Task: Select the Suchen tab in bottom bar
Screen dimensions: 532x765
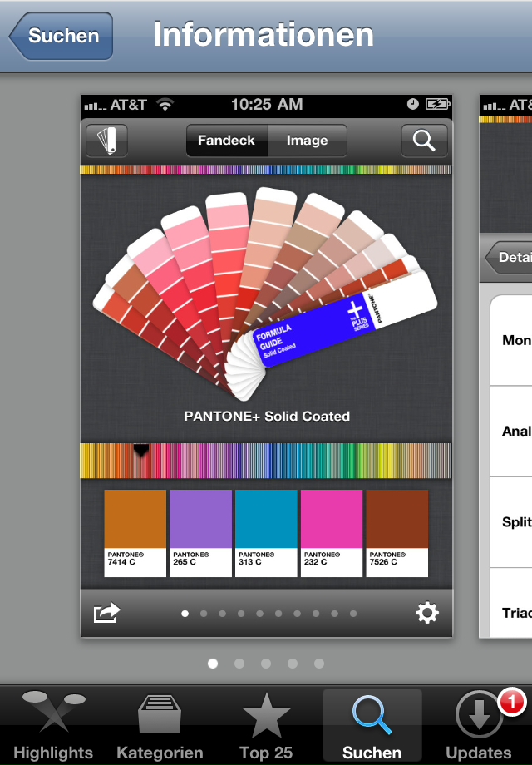Action: pyautogui.click(x=372, y=725)
